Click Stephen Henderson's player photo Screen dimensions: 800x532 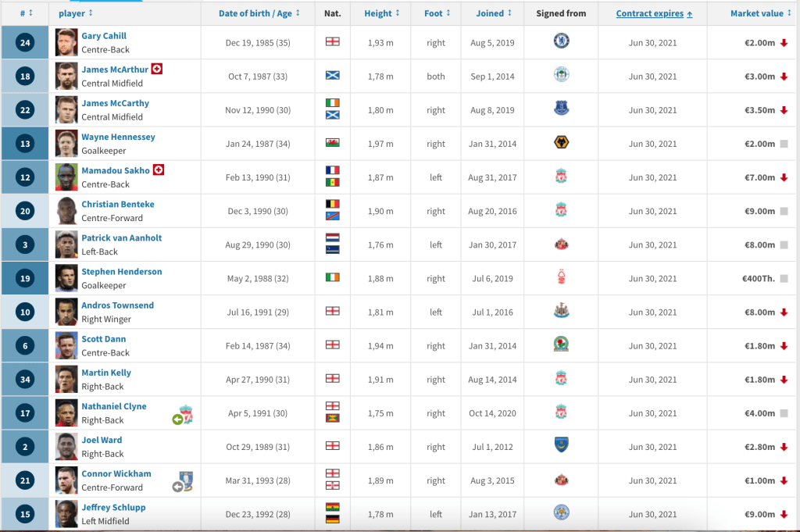(66, 278)
